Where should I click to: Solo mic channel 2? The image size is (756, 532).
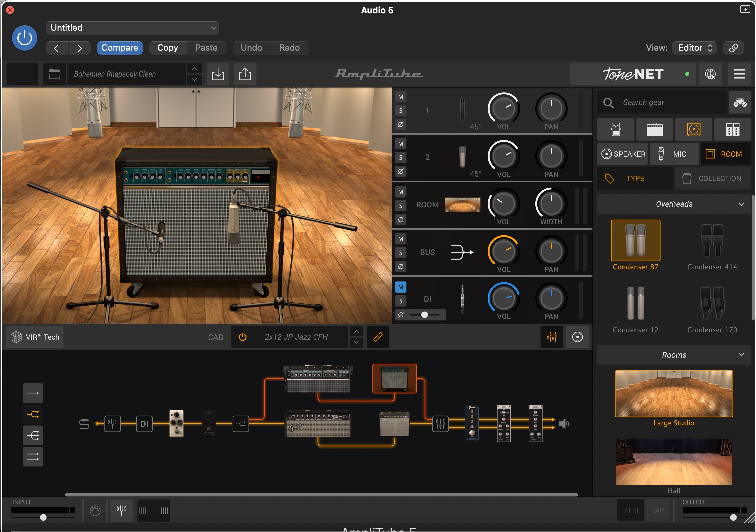point(401,158)
